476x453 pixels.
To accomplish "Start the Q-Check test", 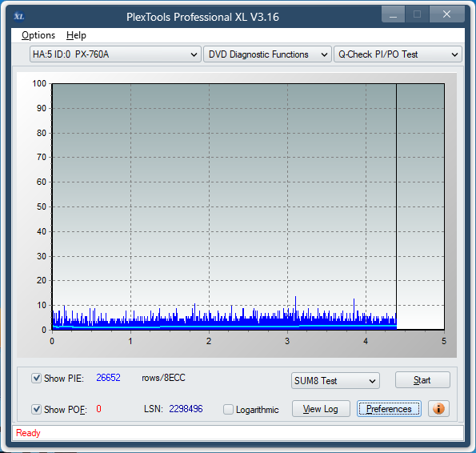I will click(422, 380).
